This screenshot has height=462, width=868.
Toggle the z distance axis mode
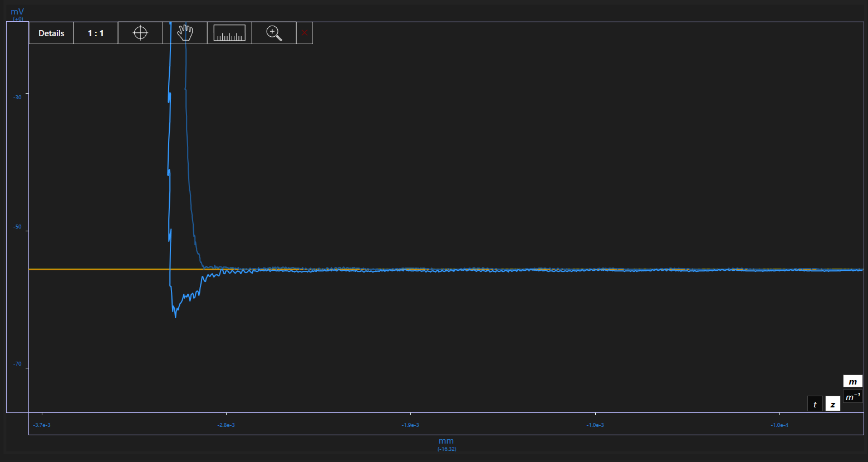(832, 404)
